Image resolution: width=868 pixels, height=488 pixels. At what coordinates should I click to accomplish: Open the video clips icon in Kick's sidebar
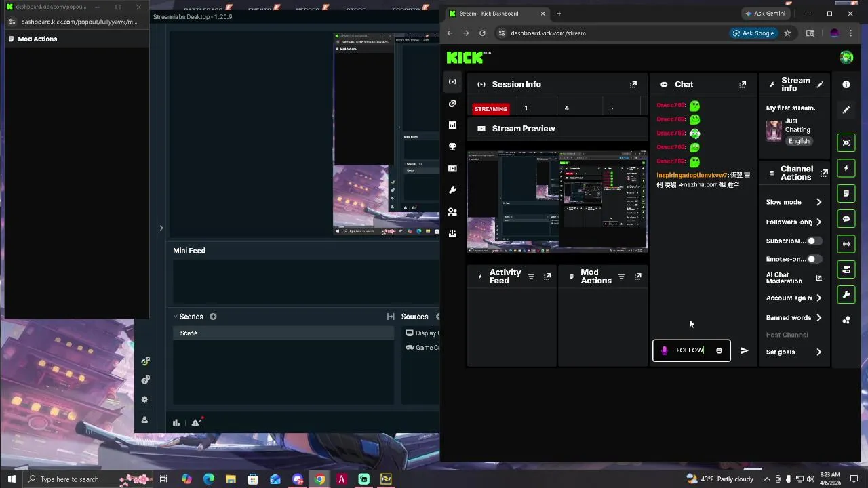(452, 169)
